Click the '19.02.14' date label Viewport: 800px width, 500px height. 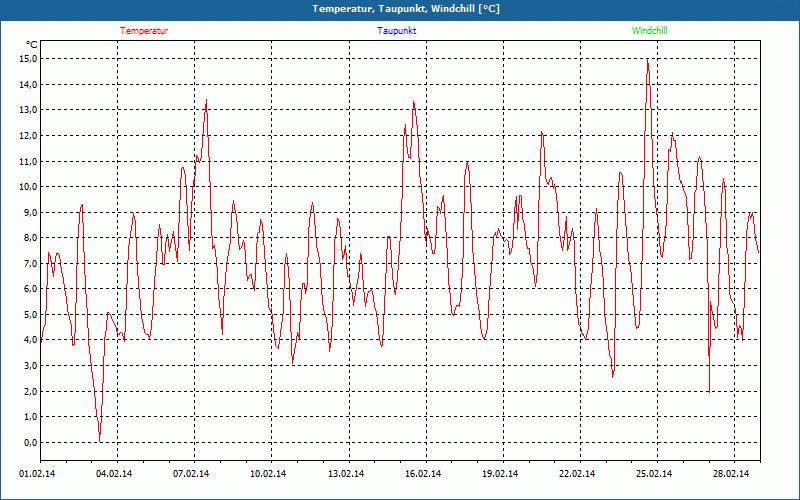(500, 474)
